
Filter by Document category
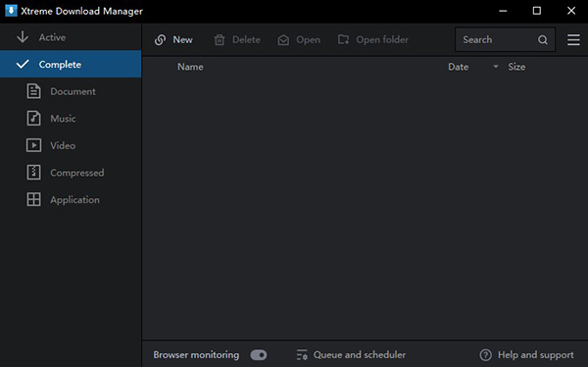tap(71, 91)
